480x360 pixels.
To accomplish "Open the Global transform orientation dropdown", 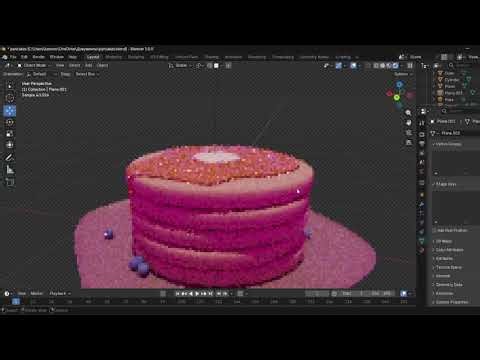I will [x=180, y=66].
